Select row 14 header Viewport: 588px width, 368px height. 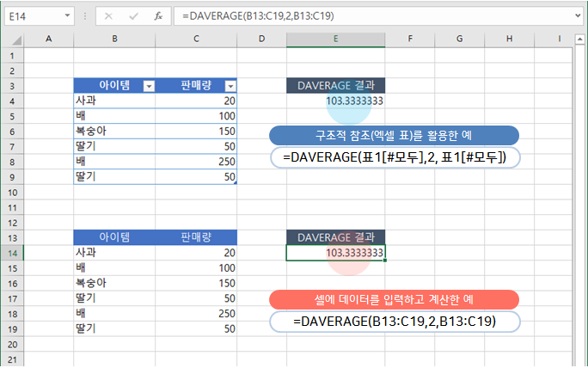click(x=12, y=253)
